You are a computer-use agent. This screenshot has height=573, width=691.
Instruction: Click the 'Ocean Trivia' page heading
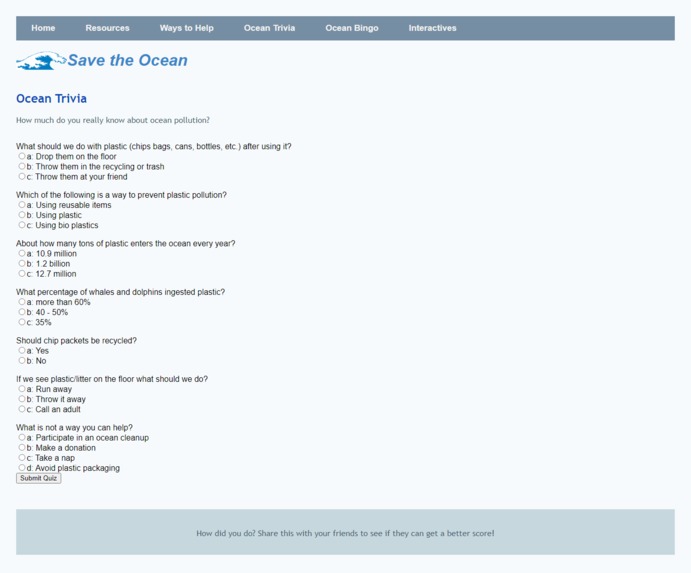tap(52, 98)
